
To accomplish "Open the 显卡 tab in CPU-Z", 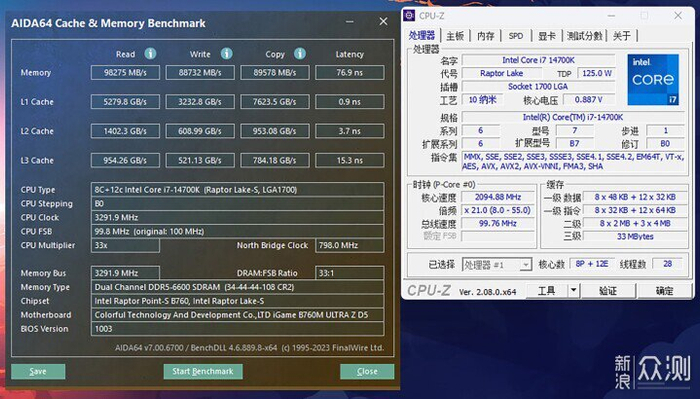I will [x=546, y=36].
